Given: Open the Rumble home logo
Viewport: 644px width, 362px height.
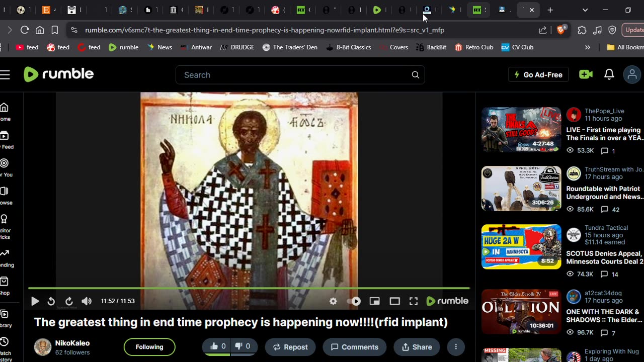Looking at the screenshot, I should (59, 74).
